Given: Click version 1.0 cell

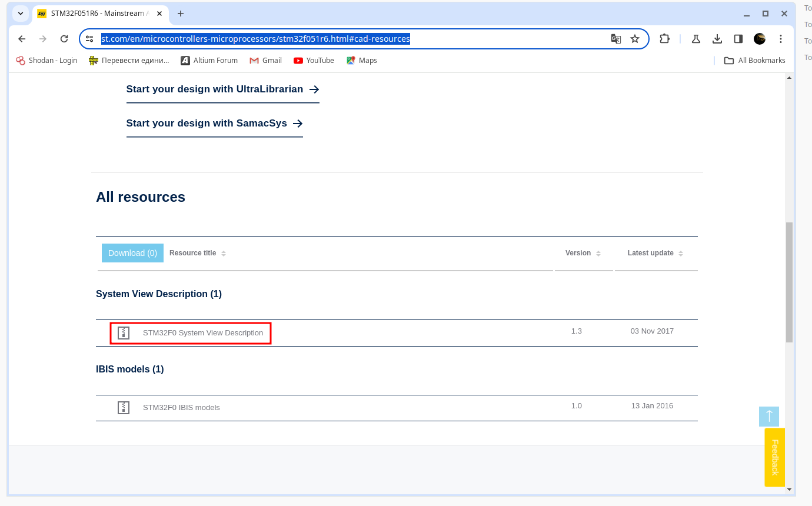Looking at the screenshot, I should pos(577,406).
